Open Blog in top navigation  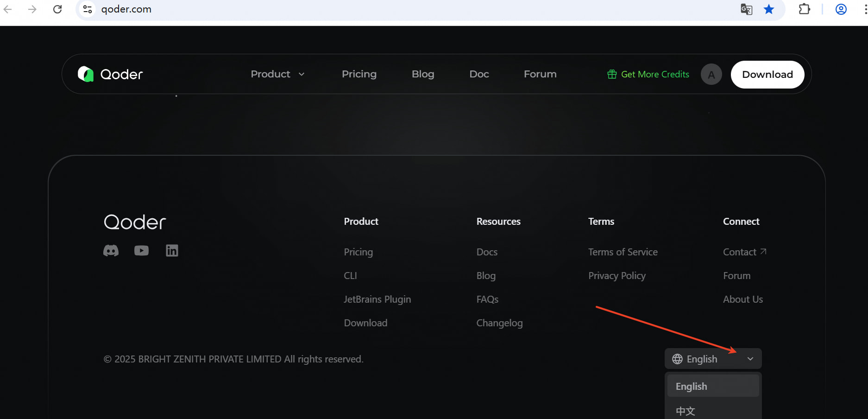point(423,74)
